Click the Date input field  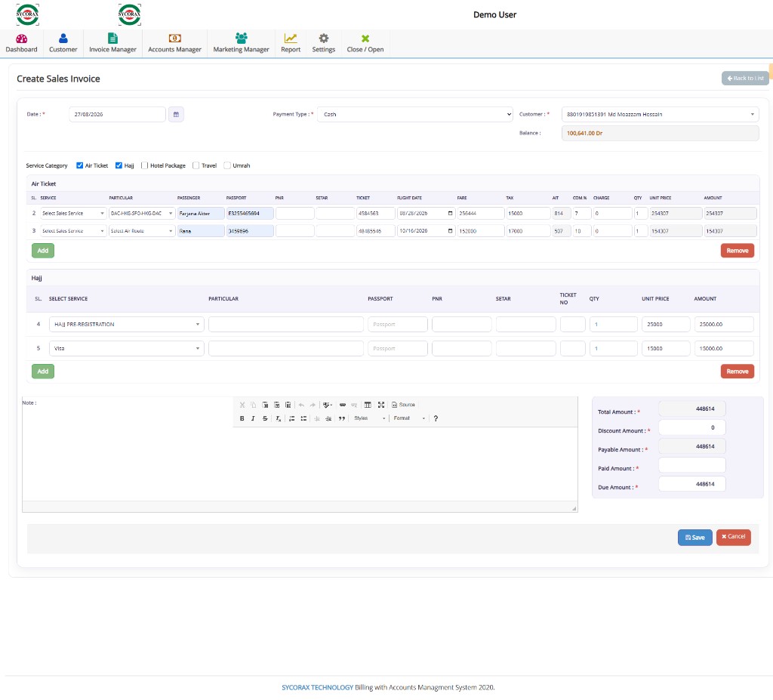(117, 115)
